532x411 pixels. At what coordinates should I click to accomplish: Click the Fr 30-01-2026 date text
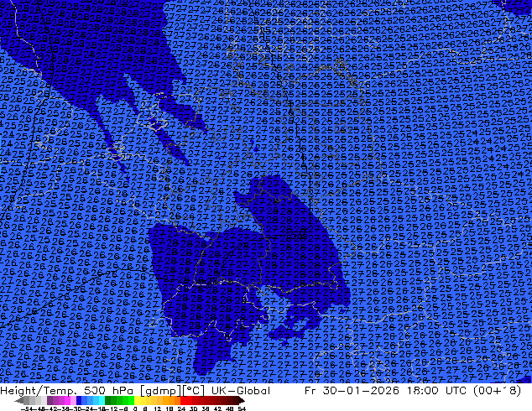[352, 391]
